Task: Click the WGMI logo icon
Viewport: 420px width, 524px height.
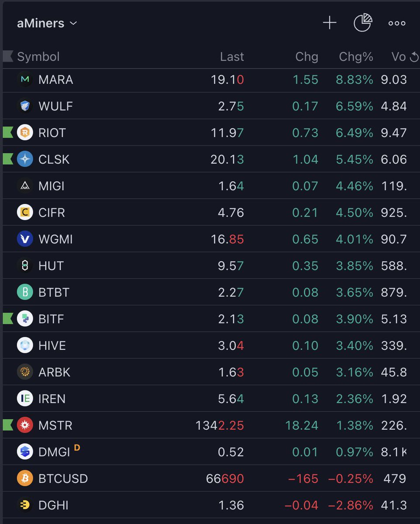Action: (25, 239)
